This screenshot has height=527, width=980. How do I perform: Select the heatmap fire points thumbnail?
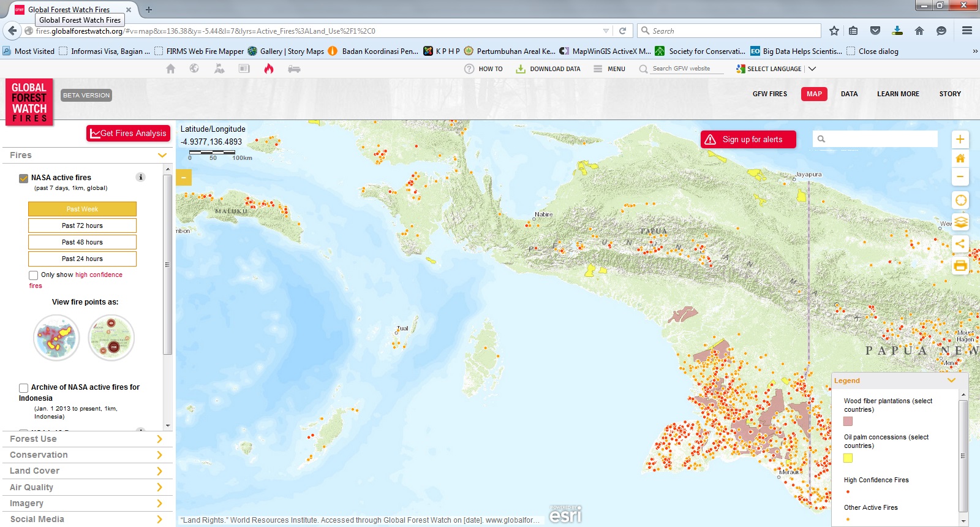(56, 338)
